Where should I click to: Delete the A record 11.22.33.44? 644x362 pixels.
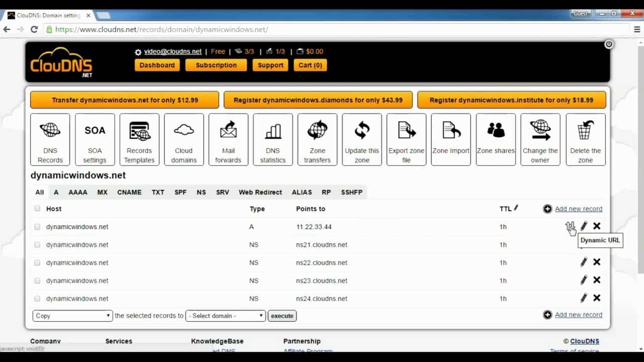(597, 226)
